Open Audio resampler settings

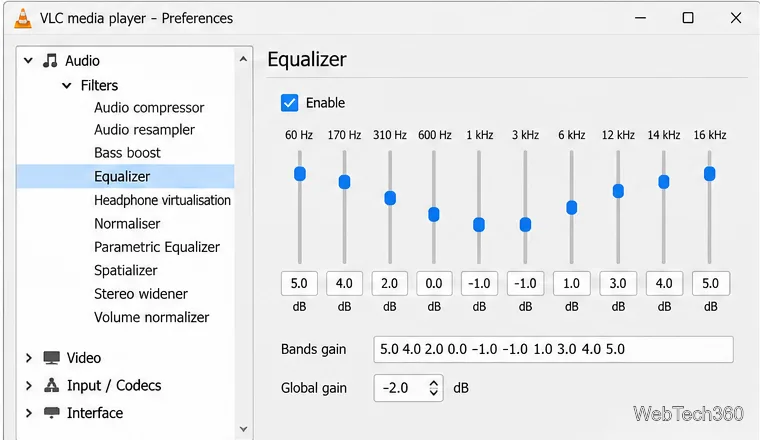tap(144, 130)
